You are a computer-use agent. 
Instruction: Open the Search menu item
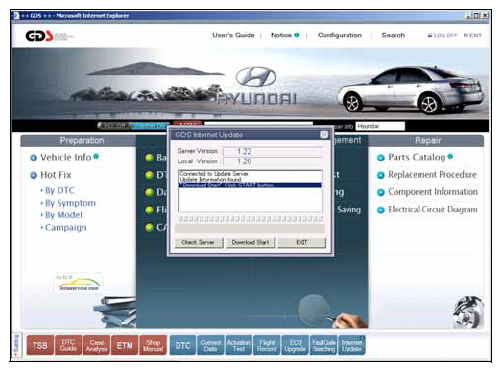393,35
